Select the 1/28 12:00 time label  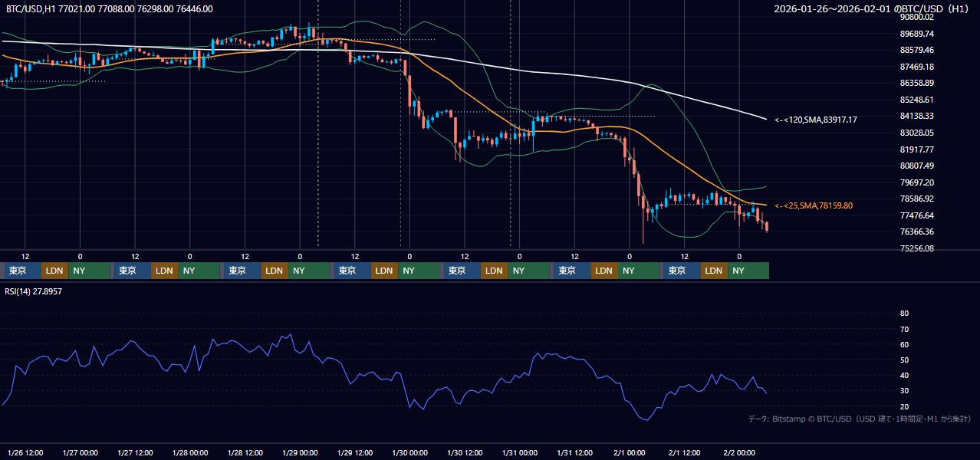(x=245, y=452)
